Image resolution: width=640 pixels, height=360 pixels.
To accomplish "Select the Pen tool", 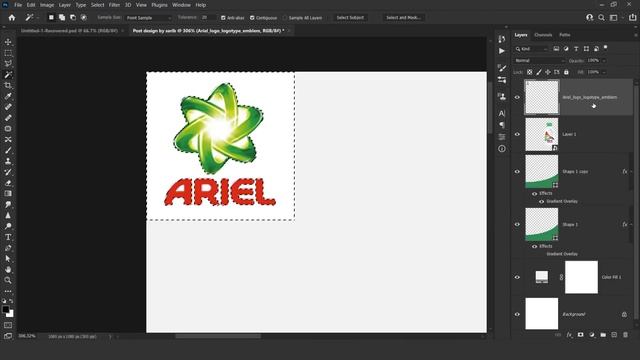I will click(8, 248).
